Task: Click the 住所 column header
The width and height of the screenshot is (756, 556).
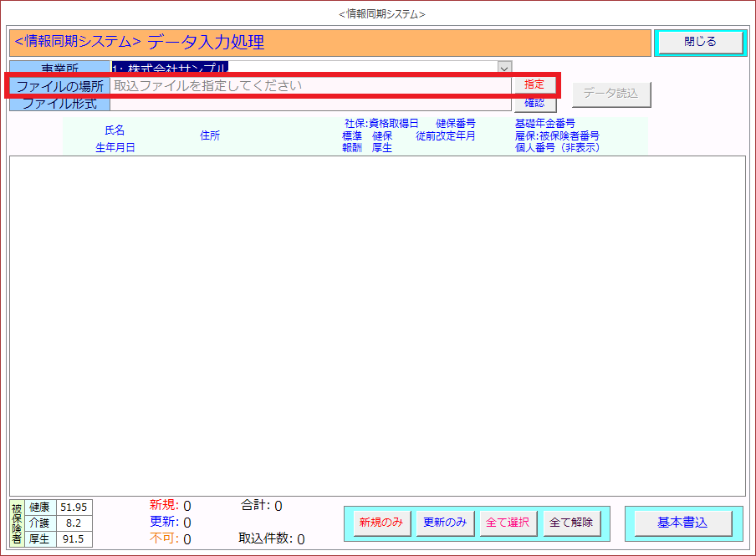Action: 210,135
